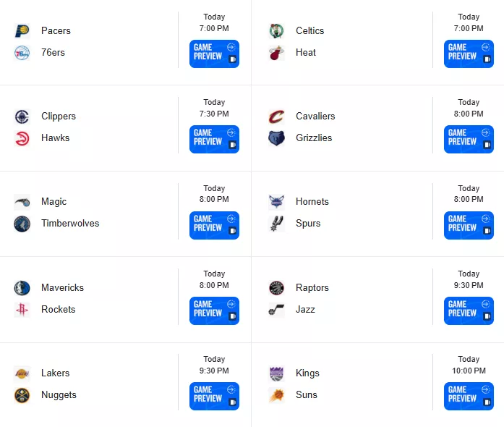This screenshot has height=427, width=504.
Task: Click the Jazz team name
Action: point(305,310)
